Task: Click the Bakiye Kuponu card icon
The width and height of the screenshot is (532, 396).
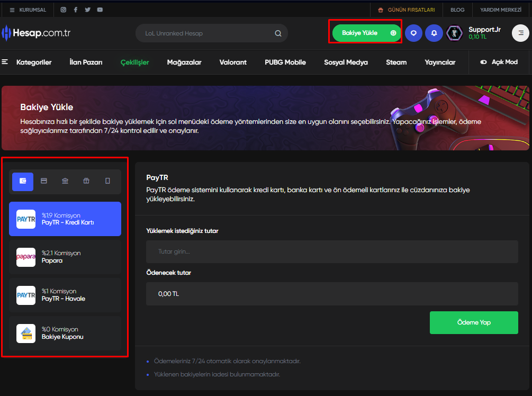Action: pos(26,333)
